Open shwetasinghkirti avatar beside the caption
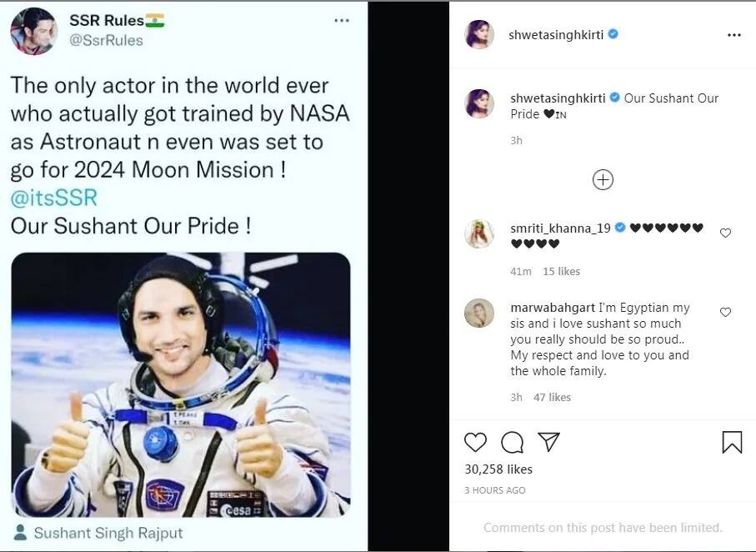Screen dimensions: 756x552 479,103
